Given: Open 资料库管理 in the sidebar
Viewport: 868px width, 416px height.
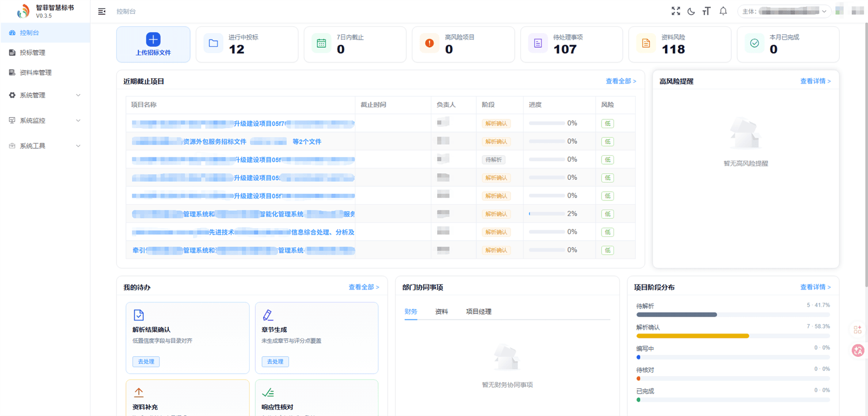Looking at the screenshot, I should point(45,72).
